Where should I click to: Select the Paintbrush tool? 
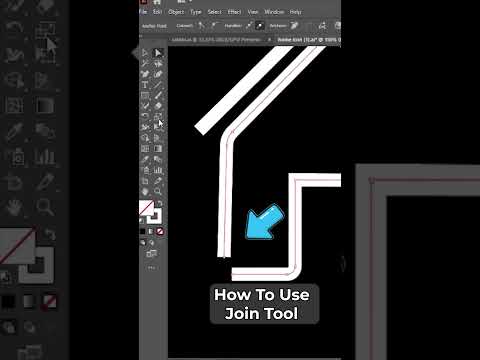click(x=158, y=95)
